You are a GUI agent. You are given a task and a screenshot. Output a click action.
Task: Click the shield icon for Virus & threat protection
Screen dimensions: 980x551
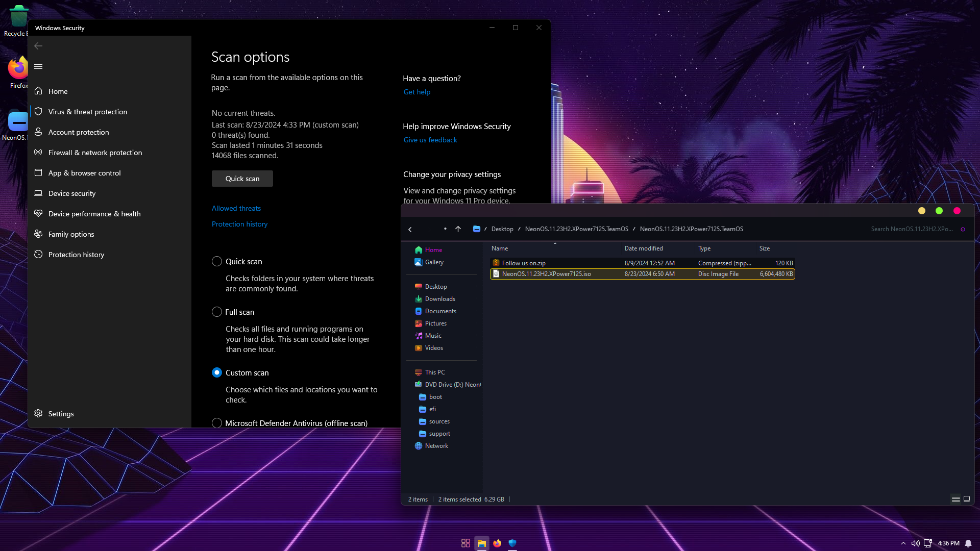38,111
